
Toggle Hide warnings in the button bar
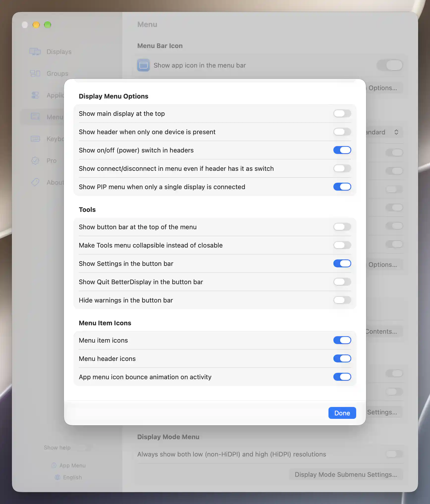click(342, 300)
